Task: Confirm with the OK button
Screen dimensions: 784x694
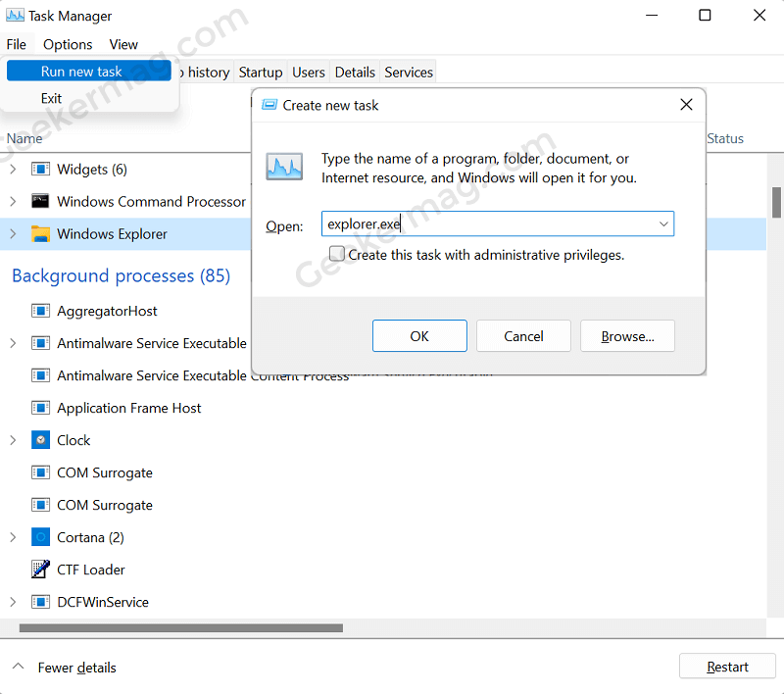Action: pyautogui.click(x=419, y=336)
